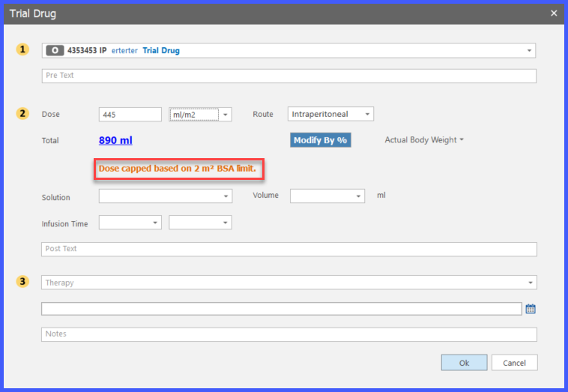Open the Volume dropdown
This screenshot has height=392, width=568.
pyautogui.click(x=327, y=196)
